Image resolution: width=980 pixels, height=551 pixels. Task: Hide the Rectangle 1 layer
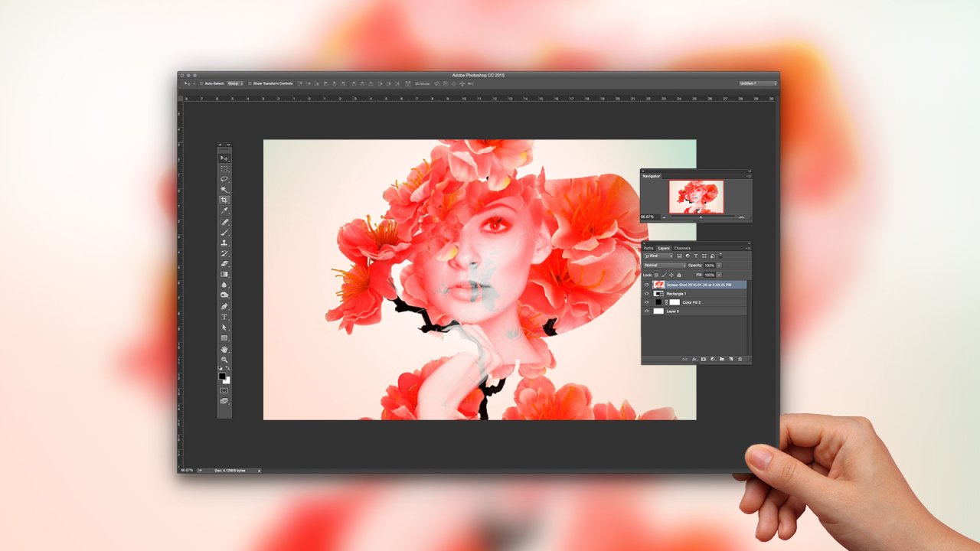click(x=646, y=293)
